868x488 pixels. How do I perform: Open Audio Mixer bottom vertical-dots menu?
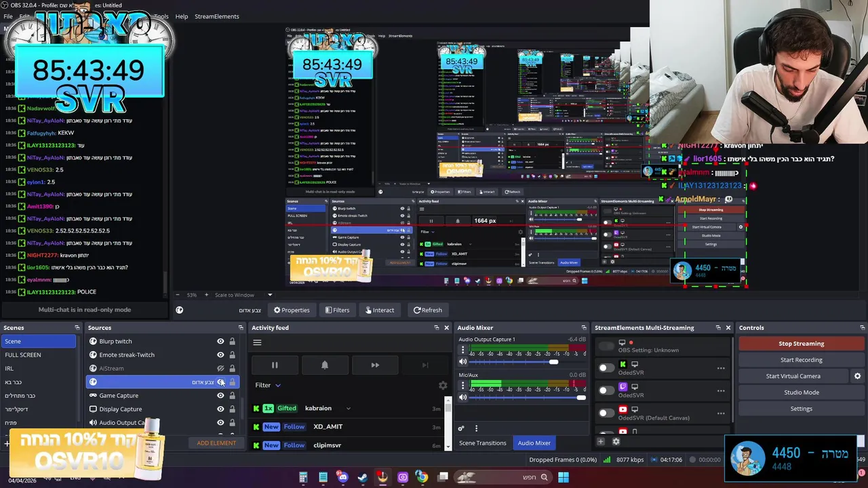pos(476,428)
